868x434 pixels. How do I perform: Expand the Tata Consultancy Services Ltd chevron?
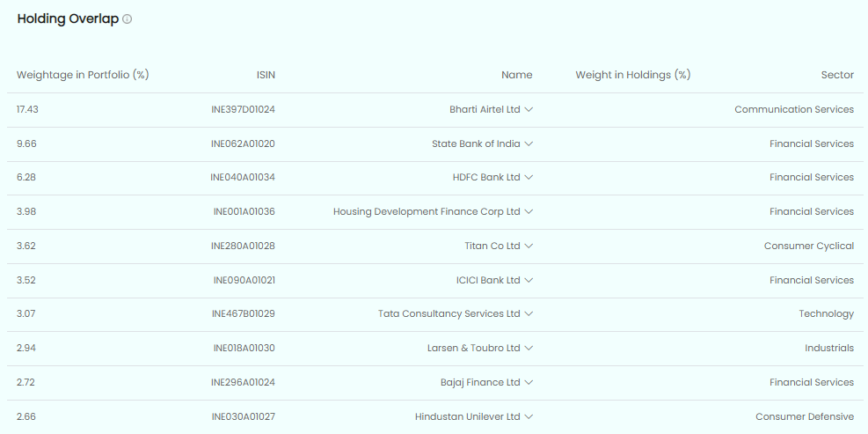click(529, 313)
